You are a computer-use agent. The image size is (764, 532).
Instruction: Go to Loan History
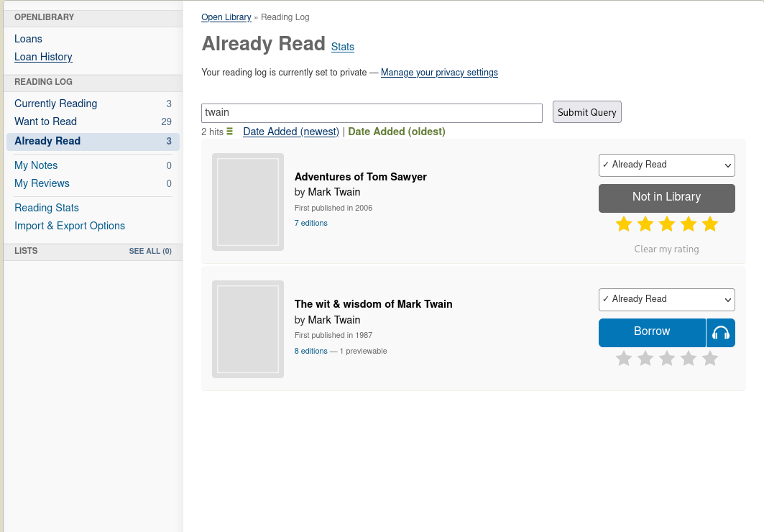(43, 57)
